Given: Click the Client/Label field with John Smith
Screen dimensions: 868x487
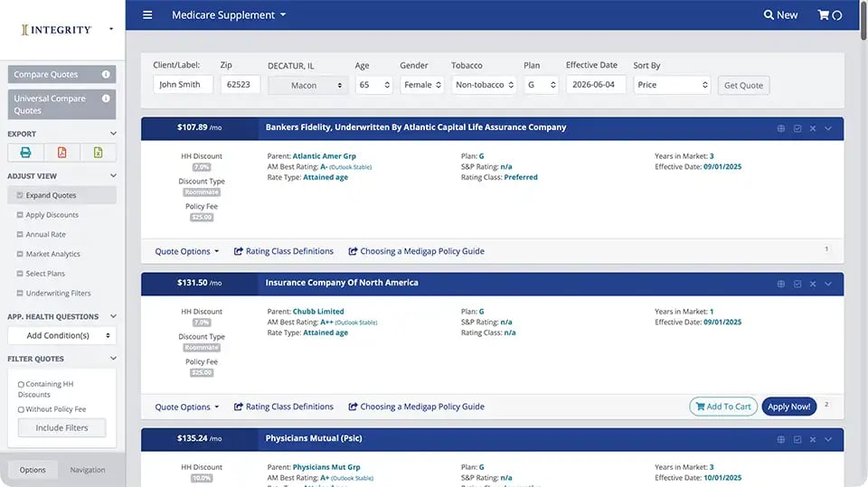Looking at the screenshot, I should pyautogui.click(x=184, y=84).
